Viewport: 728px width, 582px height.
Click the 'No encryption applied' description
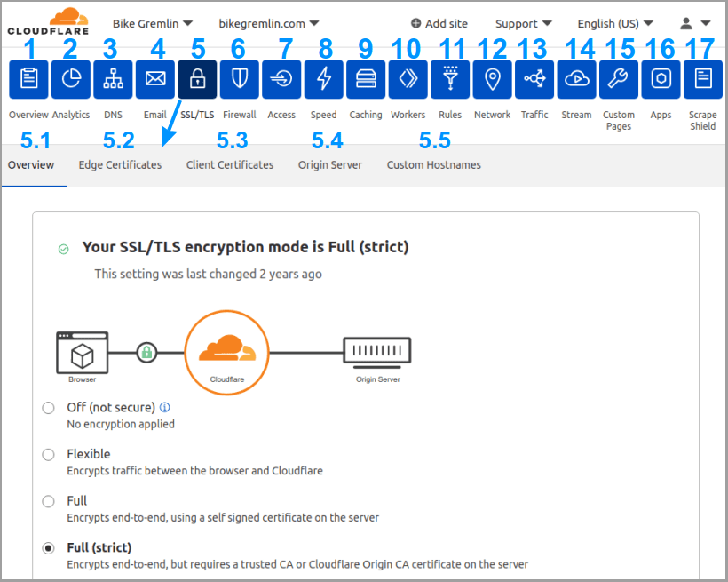pyautogui.click(x=121, y=424)
